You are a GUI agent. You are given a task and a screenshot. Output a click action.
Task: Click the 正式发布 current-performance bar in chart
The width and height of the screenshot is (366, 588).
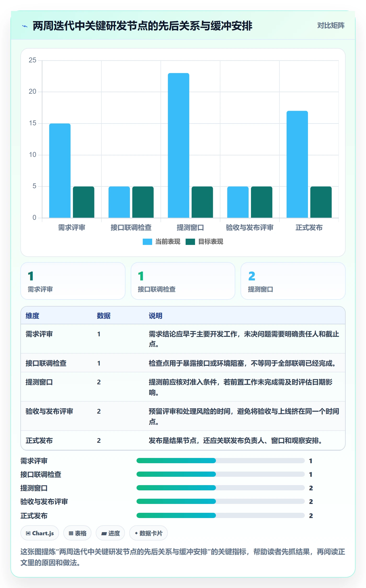pos(297,164)
